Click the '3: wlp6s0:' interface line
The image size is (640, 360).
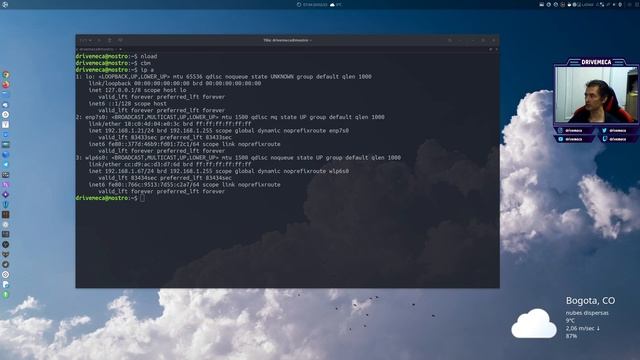point(238,158)
